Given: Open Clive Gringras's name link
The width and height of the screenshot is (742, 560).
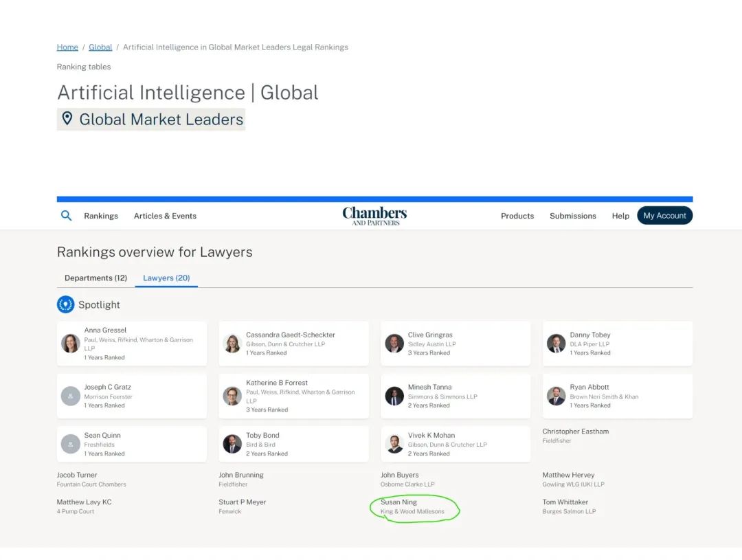Looking at the screenshot, I should pos(430,335).
